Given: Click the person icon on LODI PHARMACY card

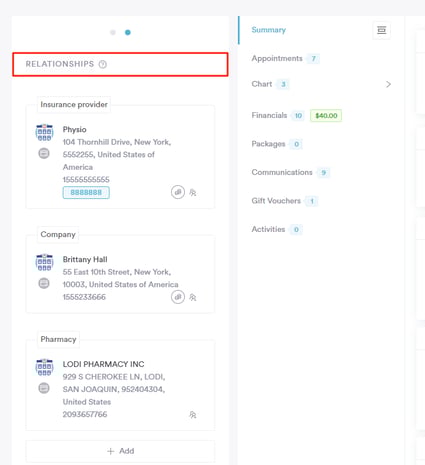Looking at the screenshot, I should pos(193,415).
